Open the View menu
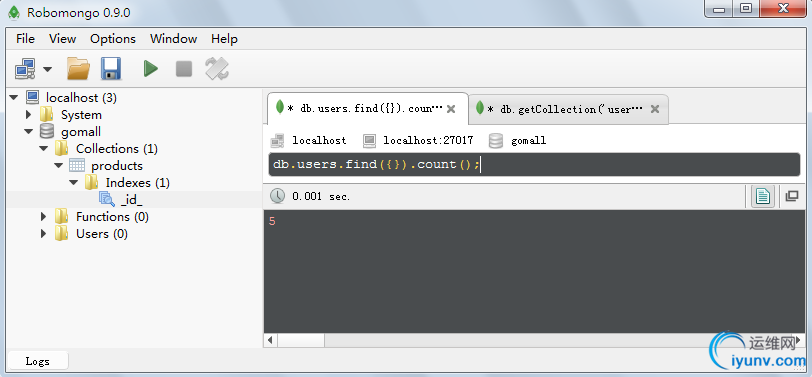812x377 pixels. 63,39
